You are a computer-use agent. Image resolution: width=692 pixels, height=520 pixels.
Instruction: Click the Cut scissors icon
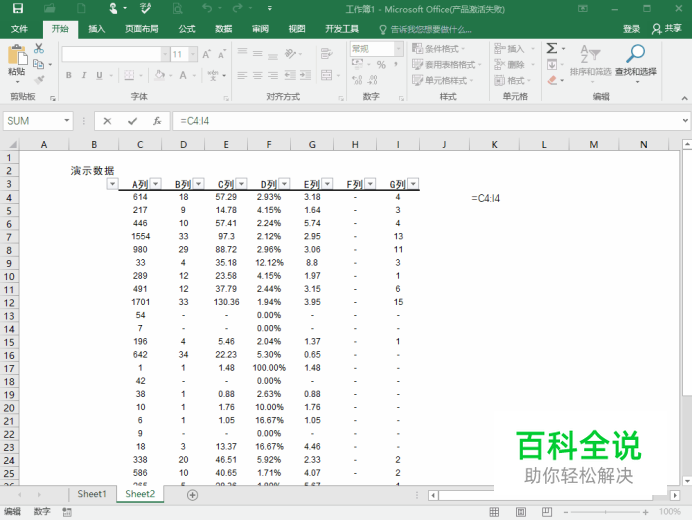[39, 48]
